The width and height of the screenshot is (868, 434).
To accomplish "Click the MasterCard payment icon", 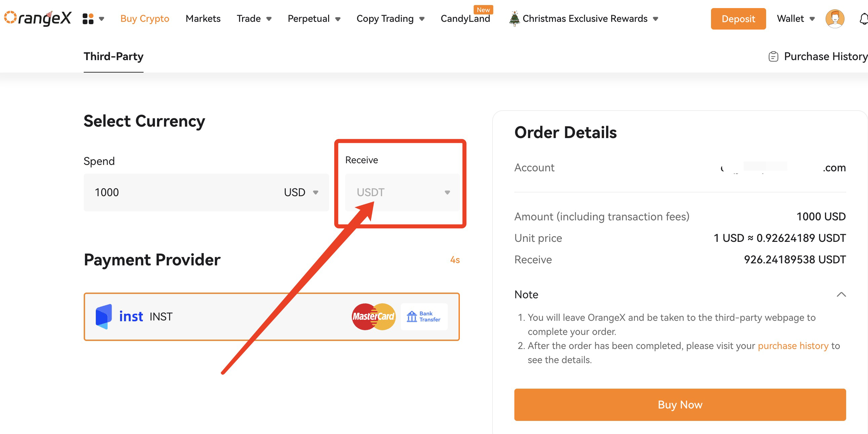I will tap(373, 316).
